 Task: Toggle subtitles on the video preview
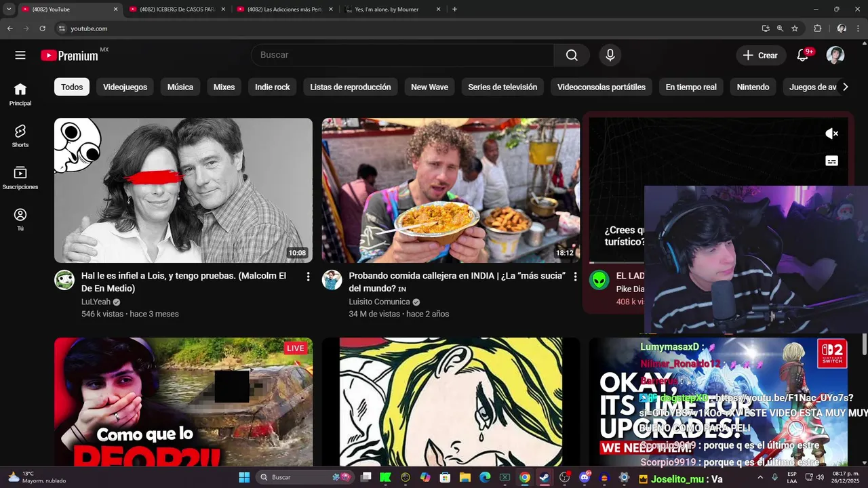point(831,161)
